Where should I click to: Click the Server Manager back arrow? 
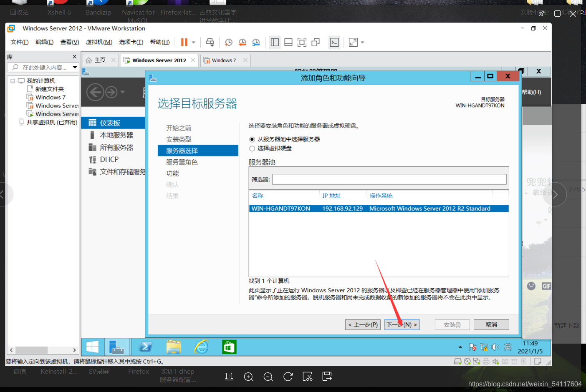click(x=95, y=92)
